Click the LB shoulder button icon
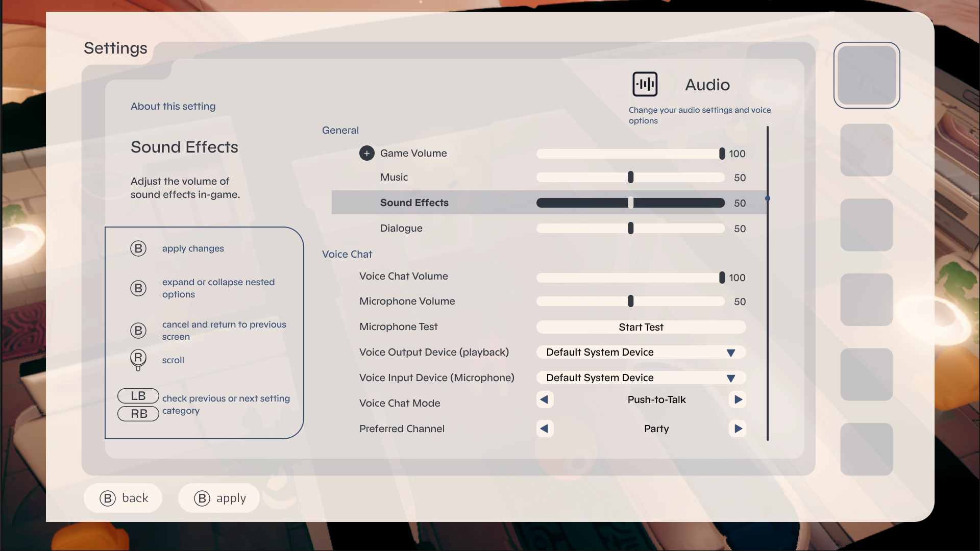The image size is (980, 551). (x=138, y=396)
